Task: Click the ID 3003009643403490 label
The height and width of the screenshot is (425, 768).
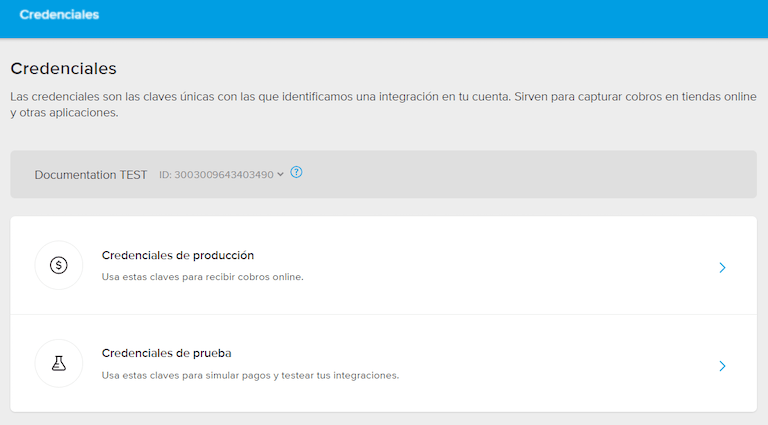Action: coord(216,175)
